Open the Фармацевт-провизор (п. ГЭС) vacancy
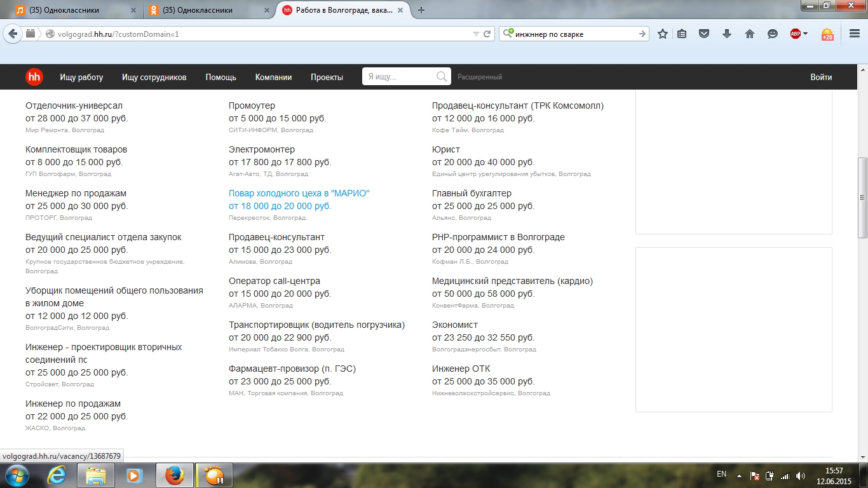The image size is (868, 488). tap(292, 369)
